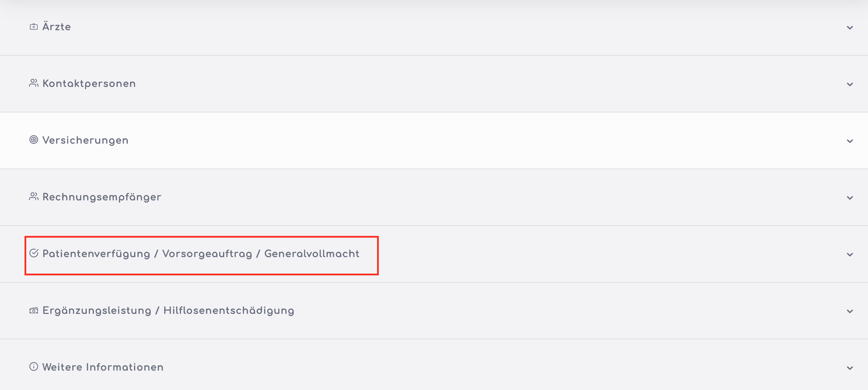Click the banknote icon next to Ergänzungsleistung
Image resolution: width=868 pixels, height=390 pixels.
tap(34, 310)
